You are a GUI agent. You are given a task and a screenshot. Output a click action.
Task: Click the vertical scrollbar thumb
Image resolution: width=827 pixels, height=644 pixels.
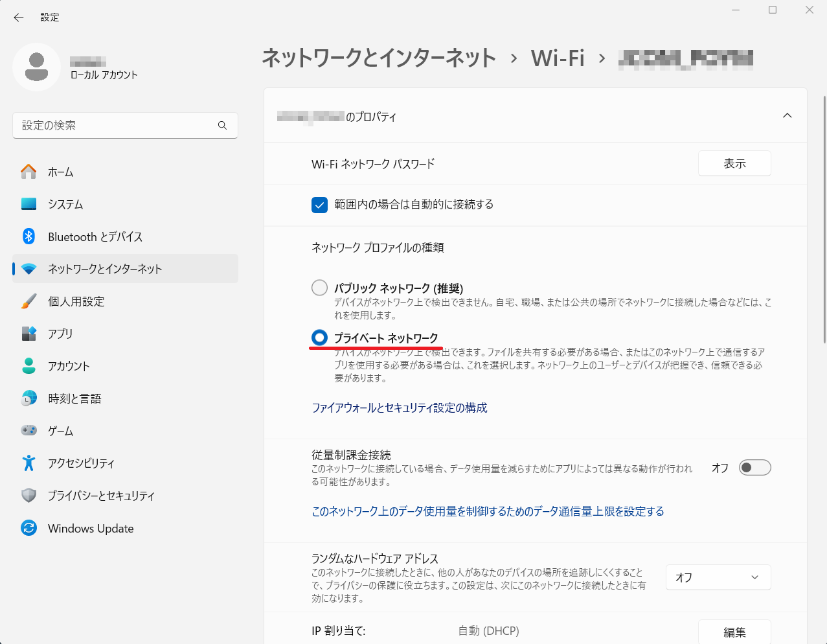click(x=824, y=219)
